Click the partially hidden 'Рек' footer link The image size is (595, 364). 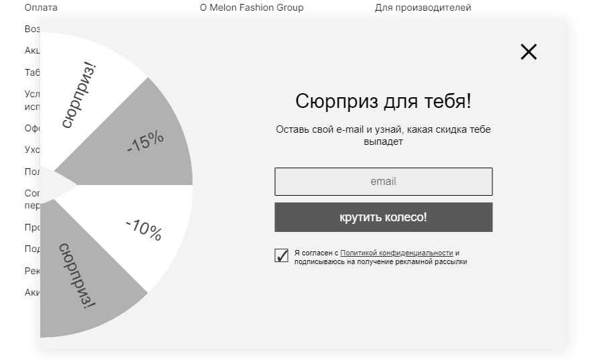point(32,271)
